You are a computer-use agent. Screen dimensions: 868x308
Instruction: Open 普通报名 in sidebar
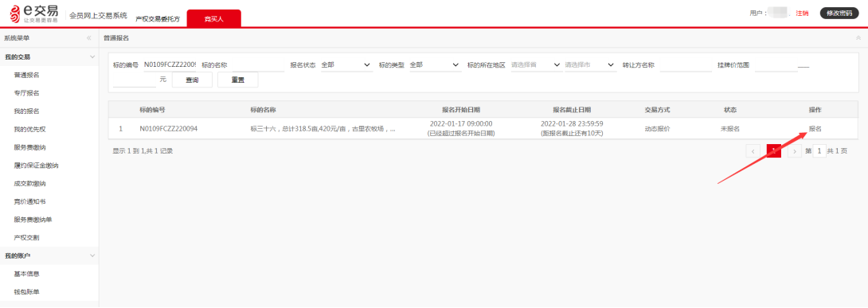pos(26,75)
